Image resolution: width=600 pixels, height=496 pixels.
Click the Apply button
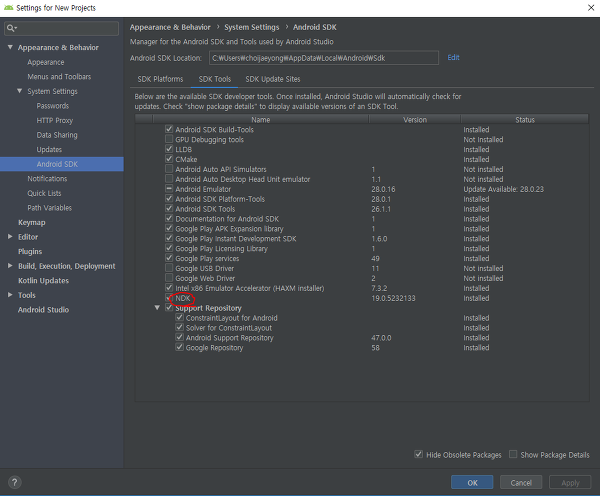pyautogui.click(x=570, y=482)
